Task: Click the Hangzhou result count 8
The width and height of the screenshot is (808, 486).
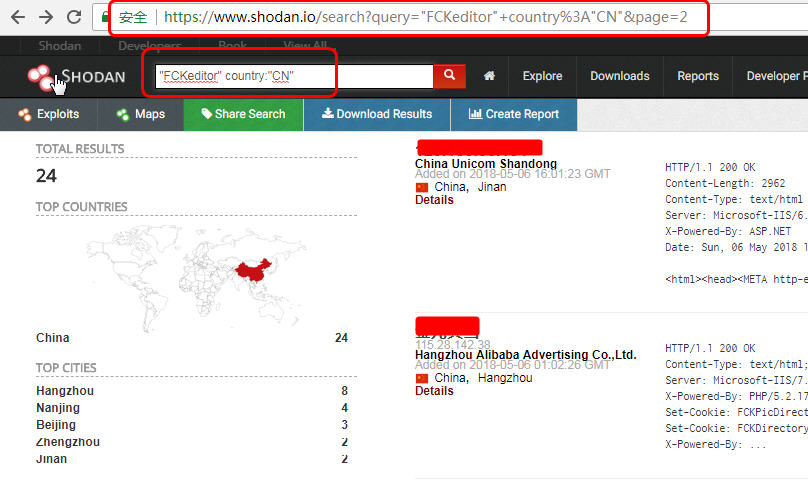Action: [x=344, y=391]
